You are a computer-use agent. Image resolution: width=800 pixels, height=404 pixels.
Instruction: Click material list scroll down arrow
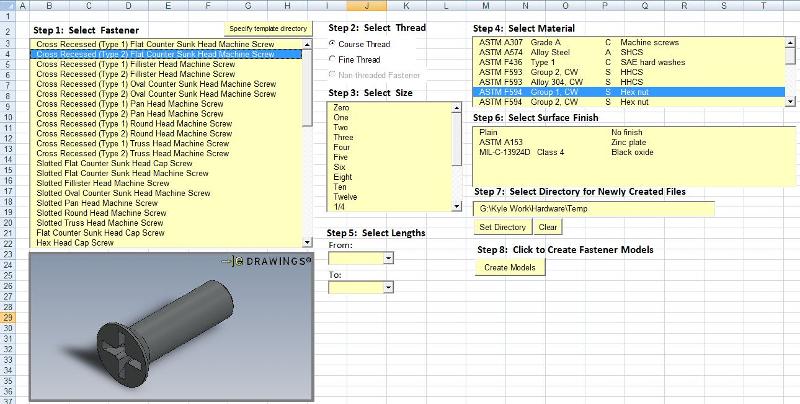coord(790,102)
